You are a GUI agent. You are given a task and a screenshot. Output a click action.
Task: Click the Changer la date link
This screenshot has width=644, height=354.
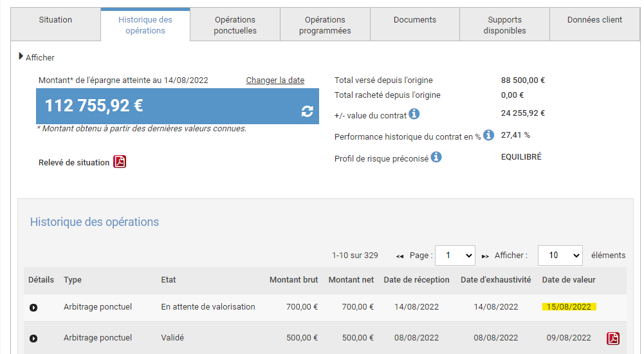(275, 80)
